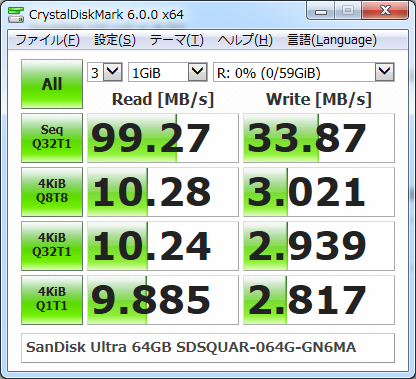The width and height of the screenshot is (416, 379).
Task: Minimize the CrystalDiskMark window
Action: (x=321, y=11)
